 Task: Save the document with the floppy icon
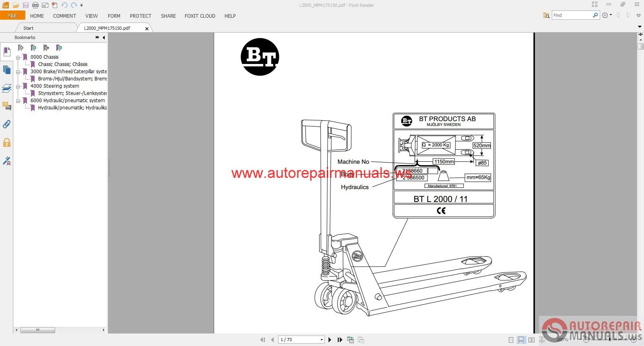coord(25,5)
